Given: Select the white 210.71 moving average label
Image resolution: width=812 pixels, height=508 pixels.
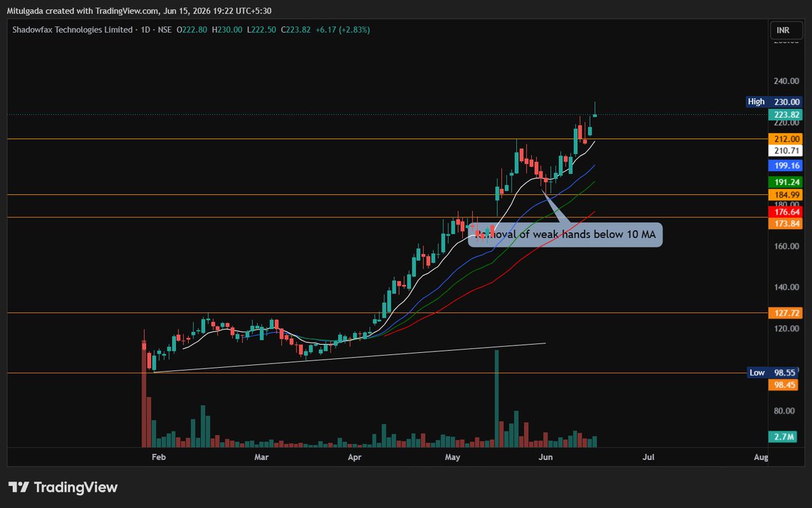Looking at the screenshot, I should 785,150.
